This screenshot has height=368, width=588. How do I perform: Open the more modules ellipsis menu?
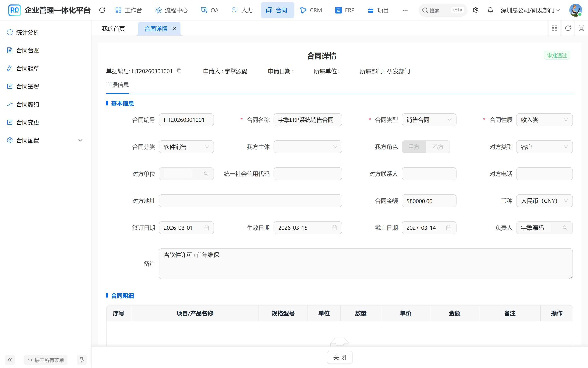[x=405, y=10]
